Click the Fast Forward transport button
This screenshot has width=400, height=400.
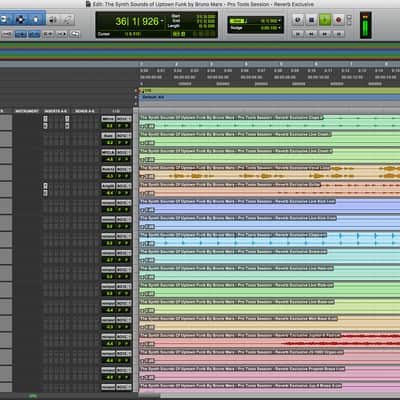pos(325,34)
